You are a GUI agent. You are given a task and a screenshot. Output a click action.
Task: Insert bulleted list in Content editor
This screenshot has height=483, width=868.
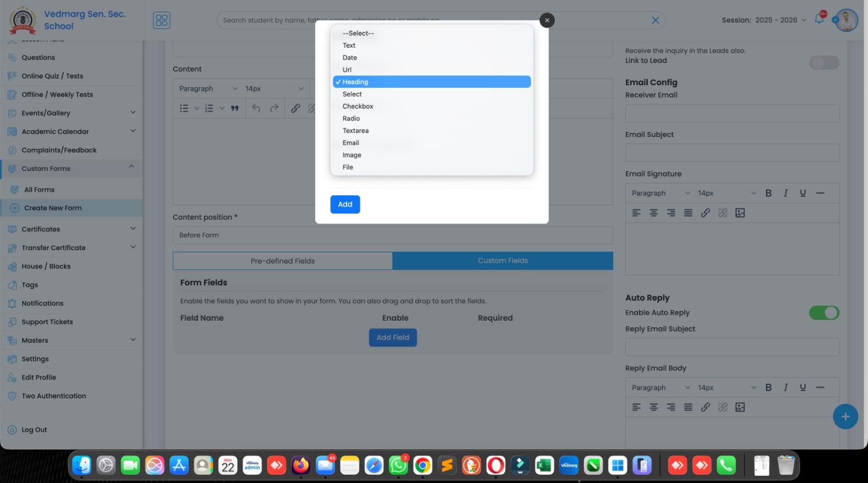tap(184, 109)
